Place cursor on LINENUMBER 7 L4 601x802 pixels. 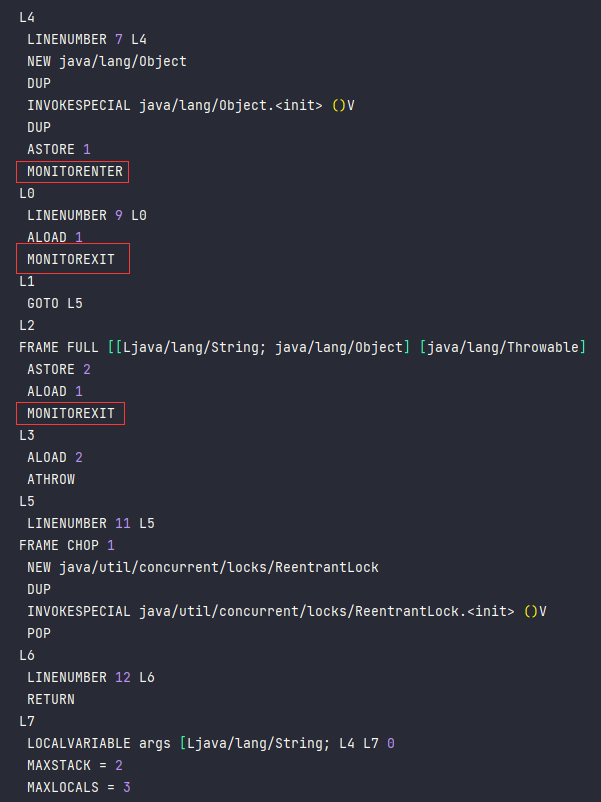87,39
